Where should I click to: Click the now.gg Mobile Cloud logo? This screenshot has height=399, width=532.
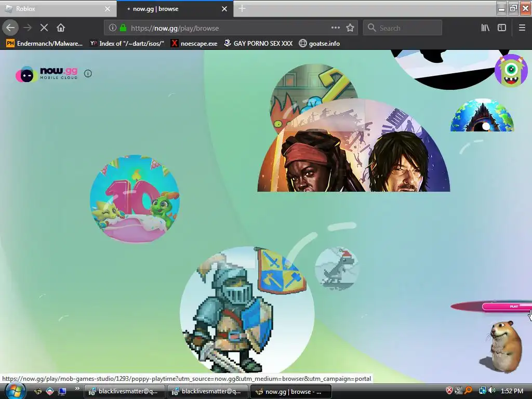coord(47,74)
